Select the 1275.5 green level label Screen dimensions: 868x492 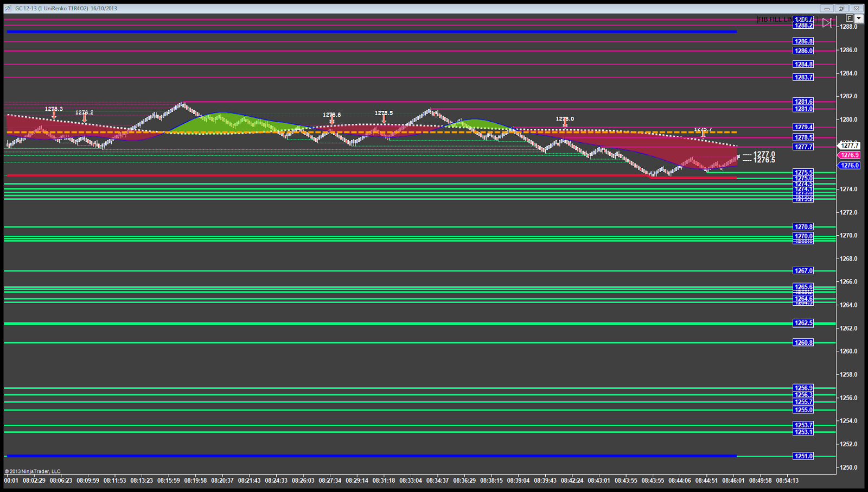pos(803,173)
